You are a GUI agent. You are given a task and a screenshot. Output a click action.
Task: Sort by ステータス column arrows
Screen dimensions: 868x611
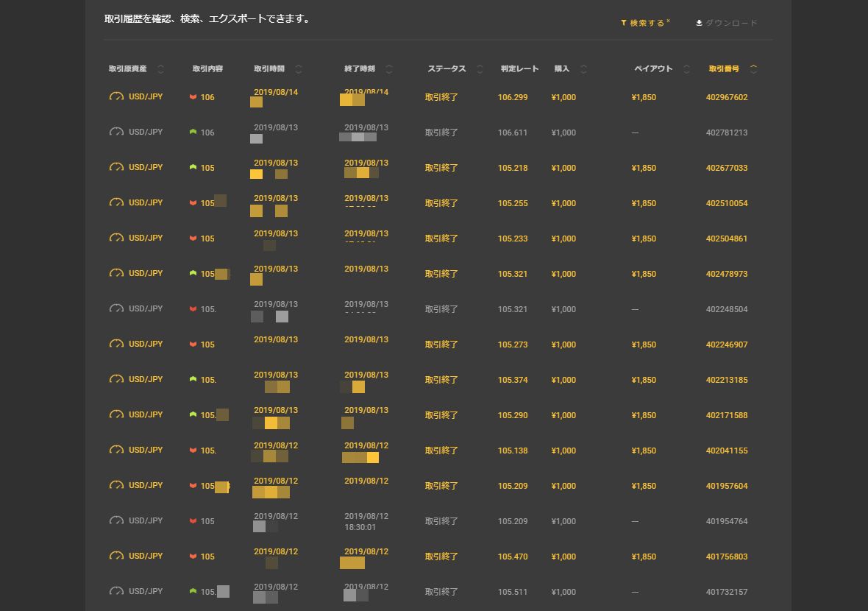480,68
